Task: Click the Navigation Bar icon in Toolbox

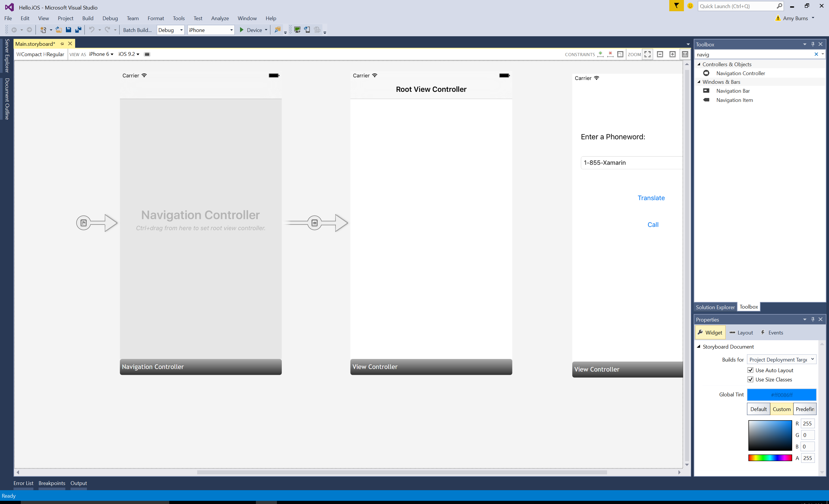Action: click(x=706, y=91)
